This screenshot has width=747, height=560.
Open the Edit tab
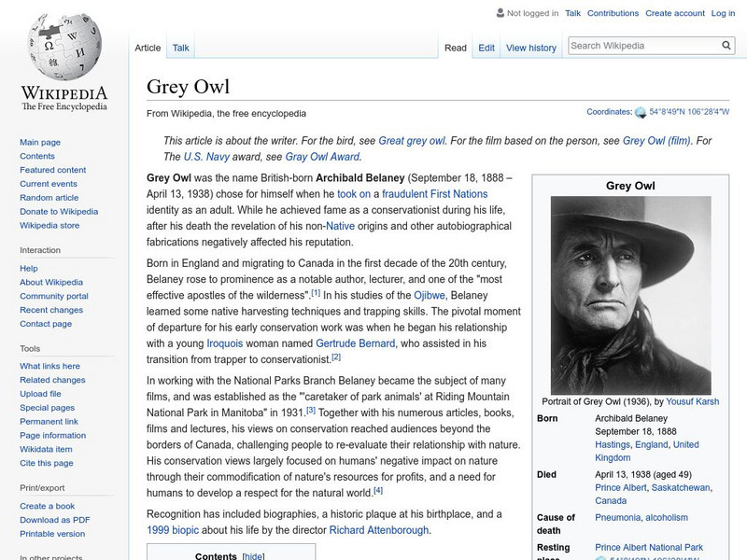[486, 48]
